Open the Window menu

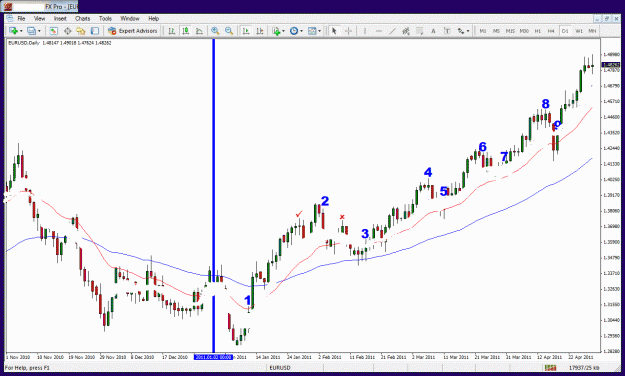pos(130,18)
